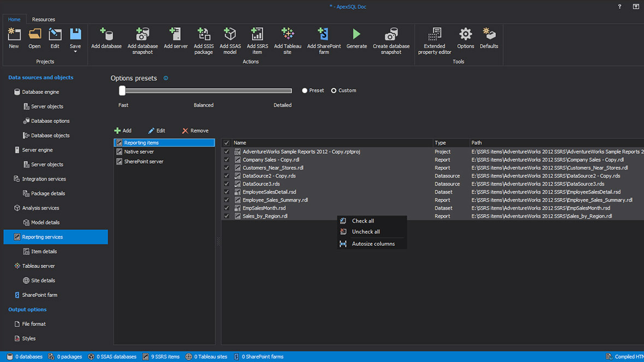Open an existing project

pos(34,38)
